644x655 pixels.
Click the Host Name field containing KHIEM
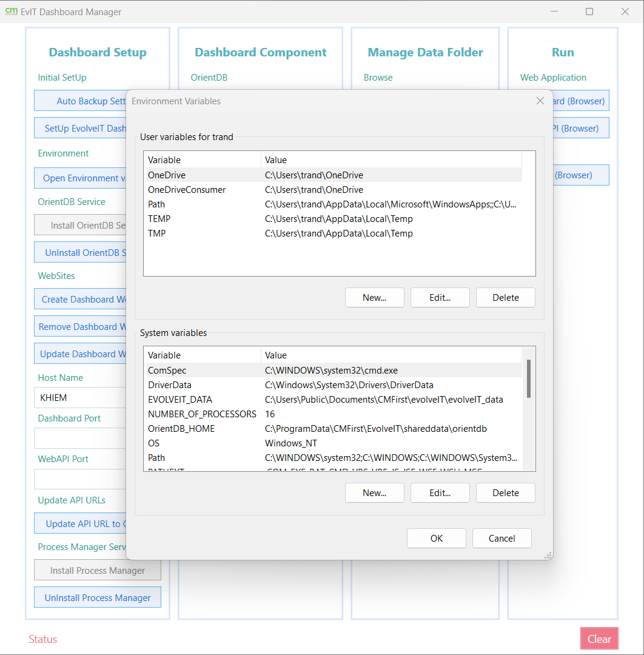(x=80, y=397)
